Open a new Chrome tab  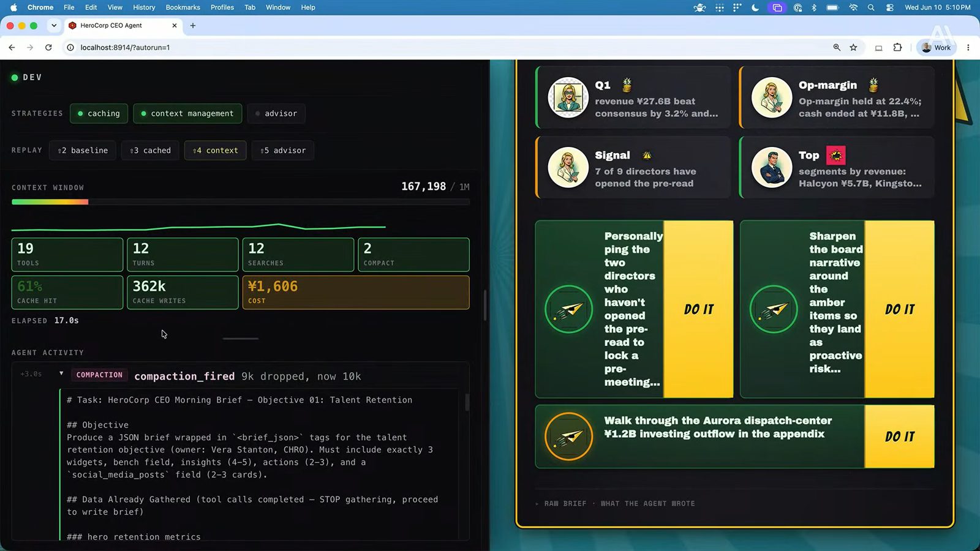click(x=193, y=26)
